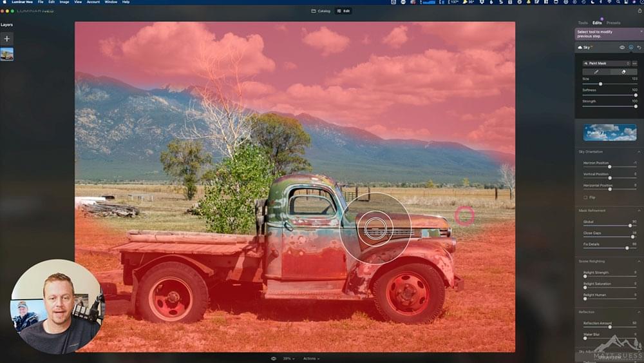Screen dimensions: 644x363
Task: Switch to the Catalog view
Action: coord(321,11)
